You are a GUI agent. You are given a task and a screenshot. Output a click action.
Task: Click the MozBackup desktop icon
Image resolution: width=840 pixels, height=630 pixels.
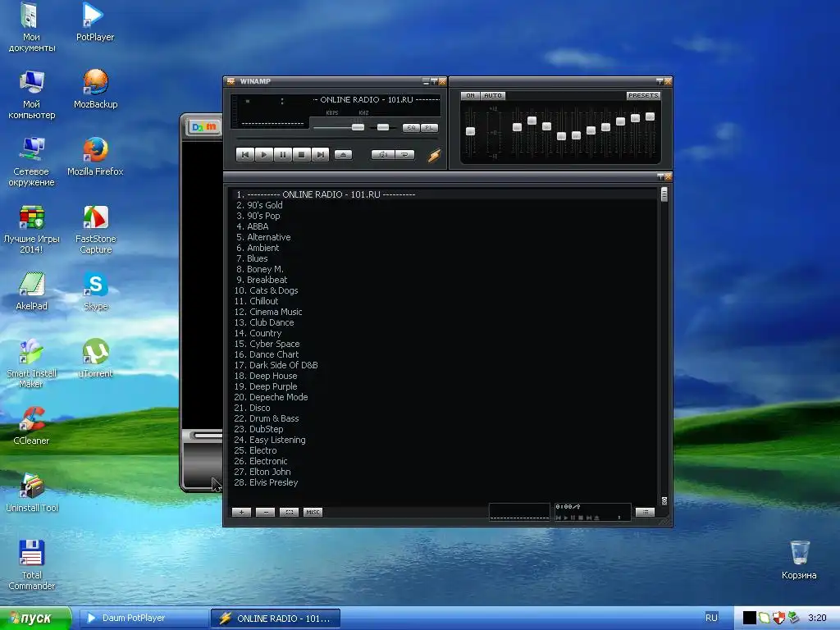tap(95, 89)
